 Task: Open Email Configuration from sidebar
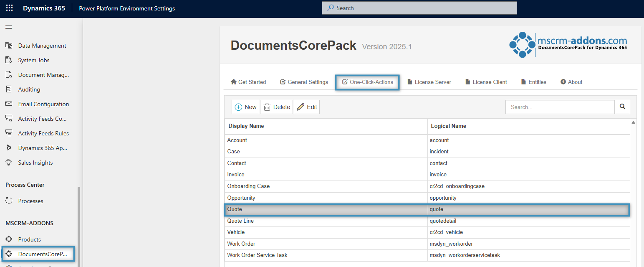coord(43,104)
